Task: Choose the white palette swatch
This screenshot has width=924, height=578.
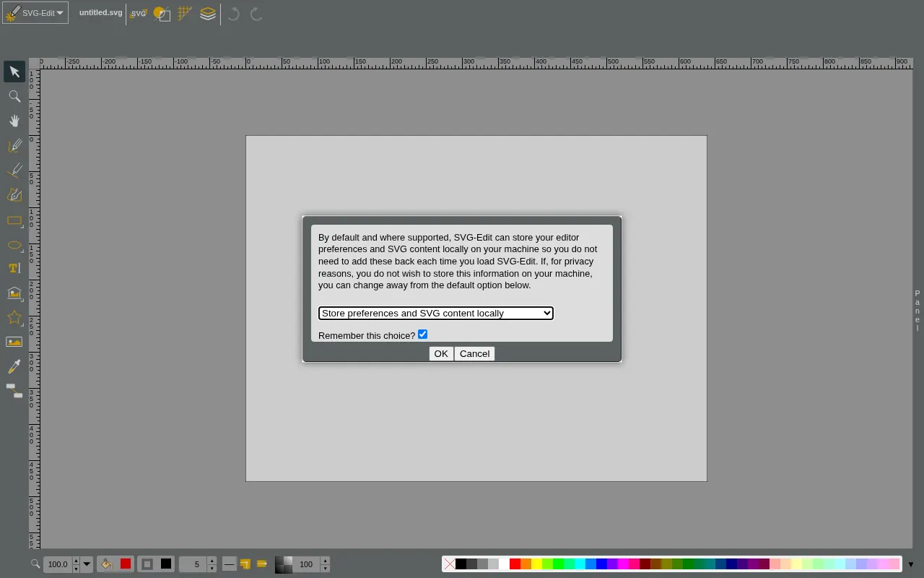Action: pyautogui.click(x=504, y=564)
